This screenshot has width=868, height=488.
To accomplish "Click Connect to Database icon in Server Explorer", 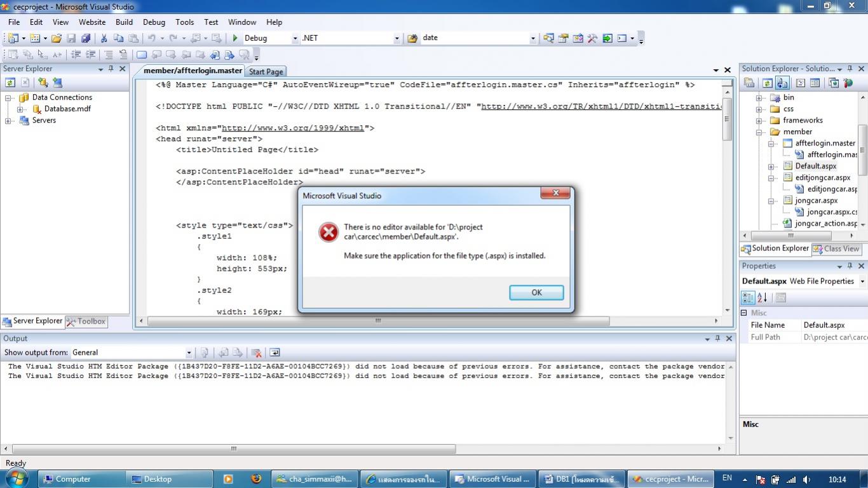I will pos(43,83).
